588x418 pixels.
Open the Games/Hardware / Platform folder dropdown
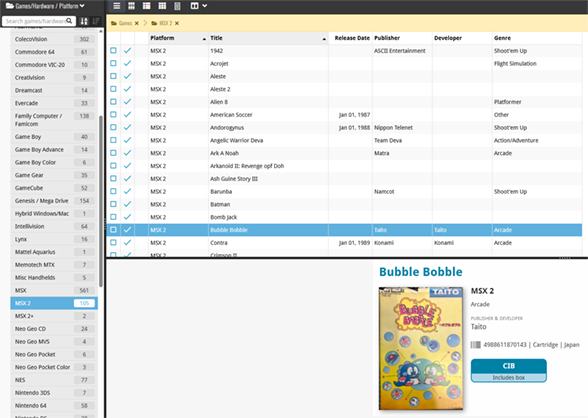pyautogui.click(x=45, y=6)
